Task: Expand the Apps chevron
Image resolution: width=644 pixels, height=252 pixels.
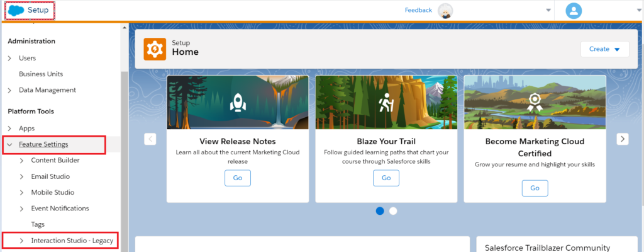Action: (10, 129)
